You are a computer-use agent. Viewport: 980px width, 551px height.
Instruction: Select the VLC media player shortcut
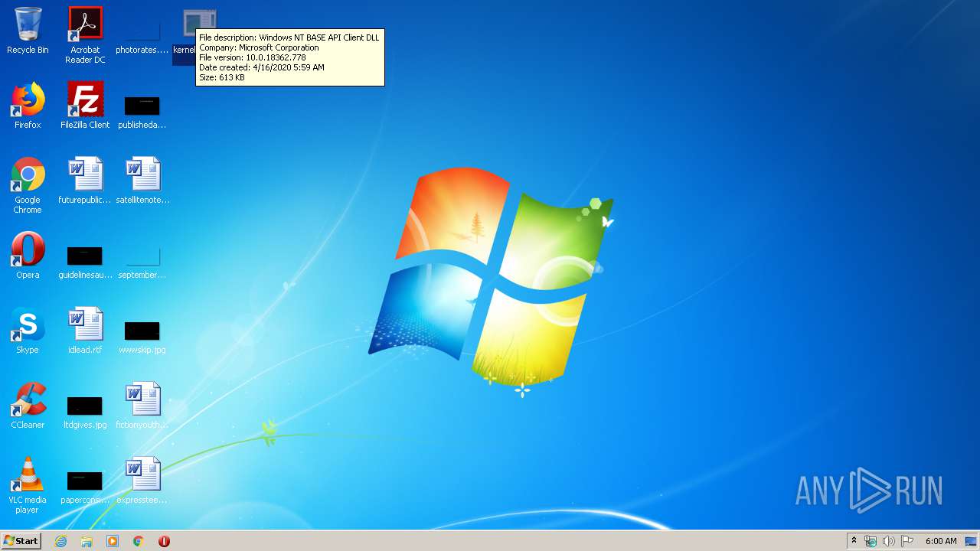point(28,486)
